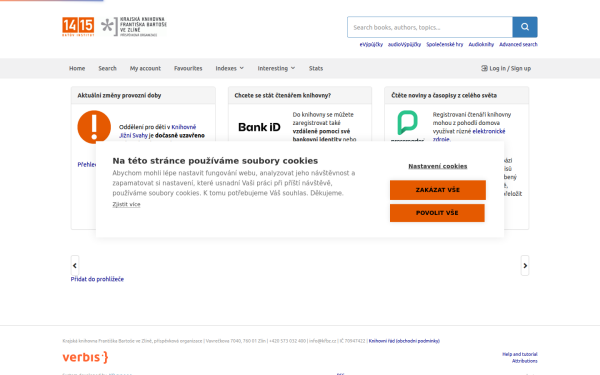The width and height of the screenshot is (600, 375).
Task: Click the verbis logo in footer
Action: (x=85, y=357)
